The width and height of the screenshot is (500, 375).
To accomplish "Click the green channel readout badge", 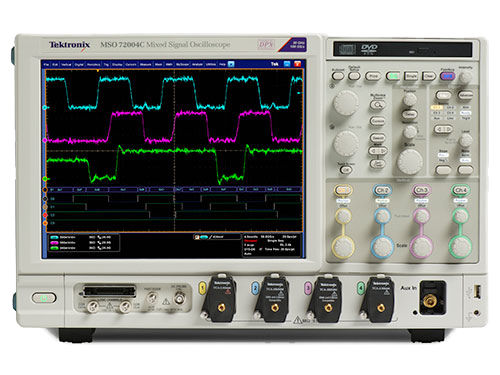I will click(54, 248).
